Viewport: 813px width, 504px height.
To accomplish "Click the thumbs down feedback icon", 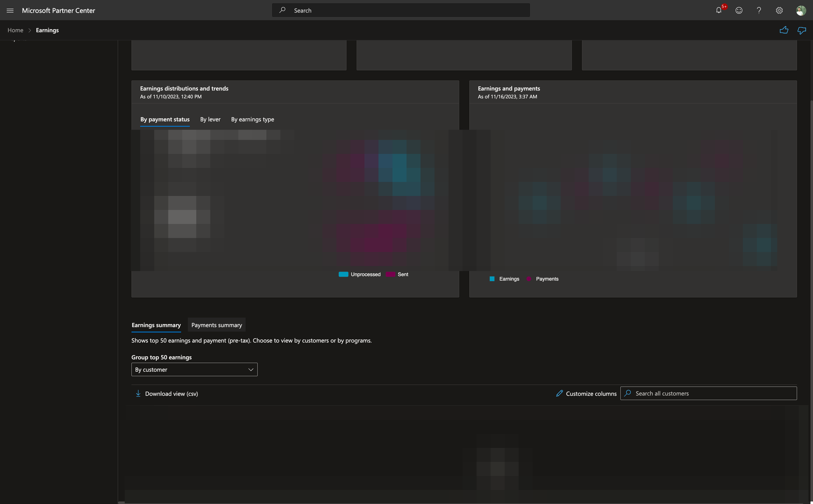I will coord(802,30).
